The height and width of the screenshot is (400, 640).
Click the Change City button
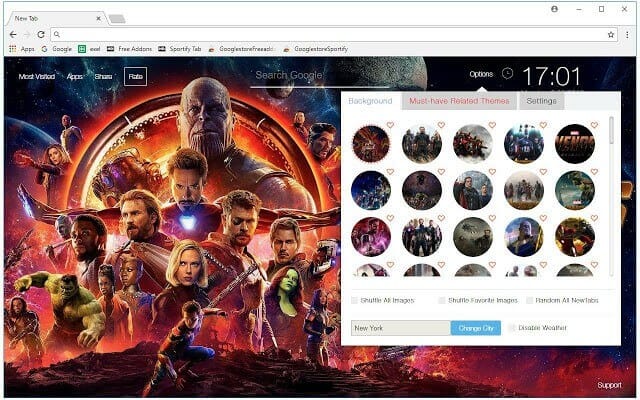476,328
